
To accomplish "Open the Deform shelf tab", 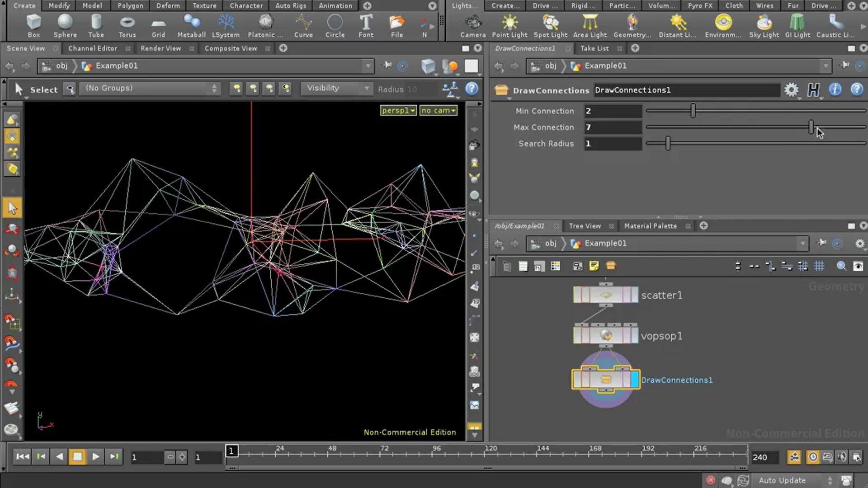I will point(168,5).
